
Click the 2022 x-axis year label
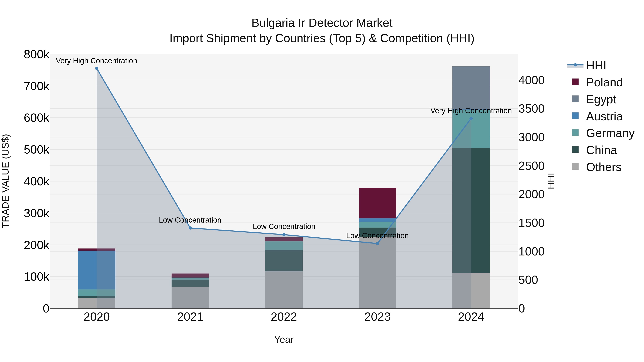coord(284,317)
